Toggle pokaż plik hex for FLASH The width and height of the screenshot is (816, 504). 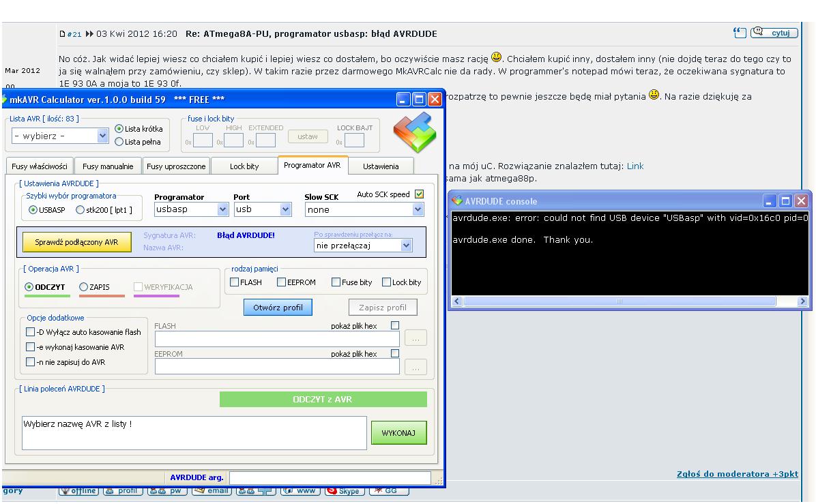[x=395, y=325]
